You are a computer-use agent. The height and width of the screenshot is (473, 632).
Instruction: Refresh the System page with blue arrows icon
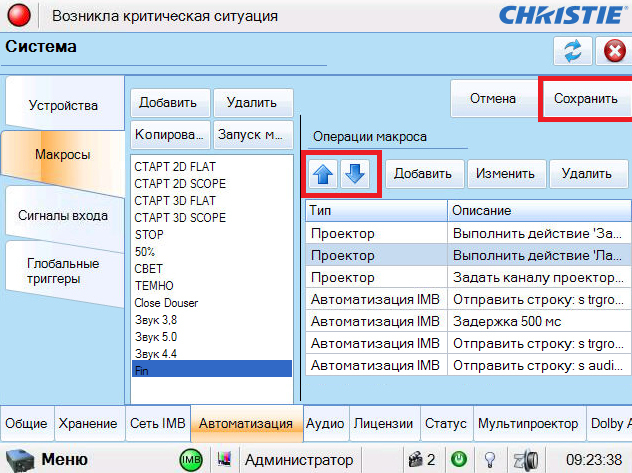tap(572, 51)
